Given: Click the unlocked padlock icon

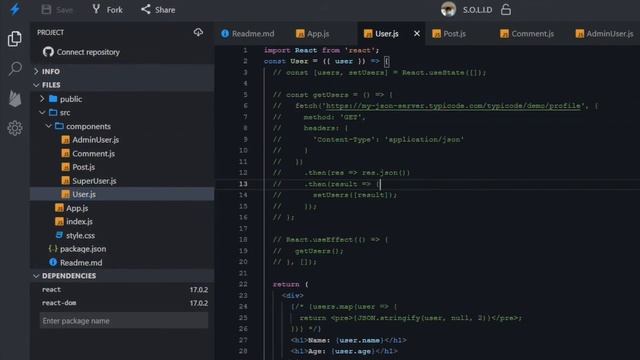Looking at the screenshot, I should [x=506, y=9].
